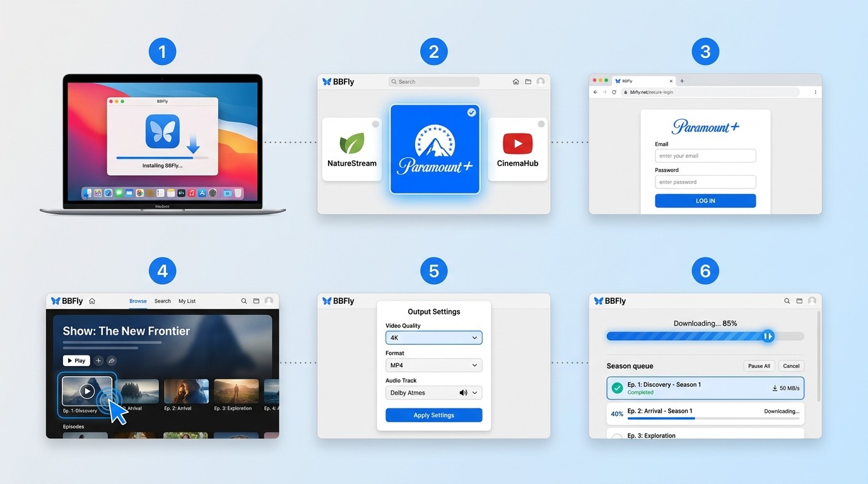The width and height of the screenshot is (868, 484).
Task: Click the LOG IN button
Action: click(x=705, y=201)
